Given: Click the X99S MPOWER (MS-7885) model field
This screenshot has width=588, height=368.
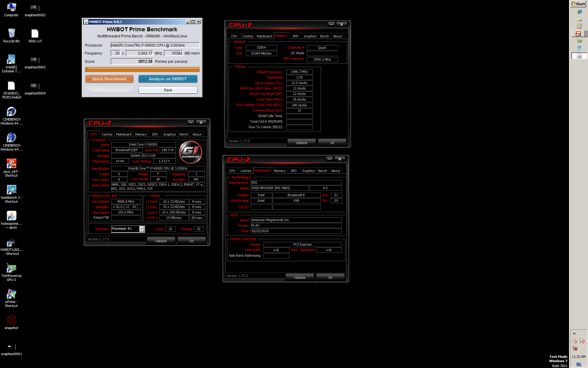Looking at the screenshot, I should coord(279,188).
